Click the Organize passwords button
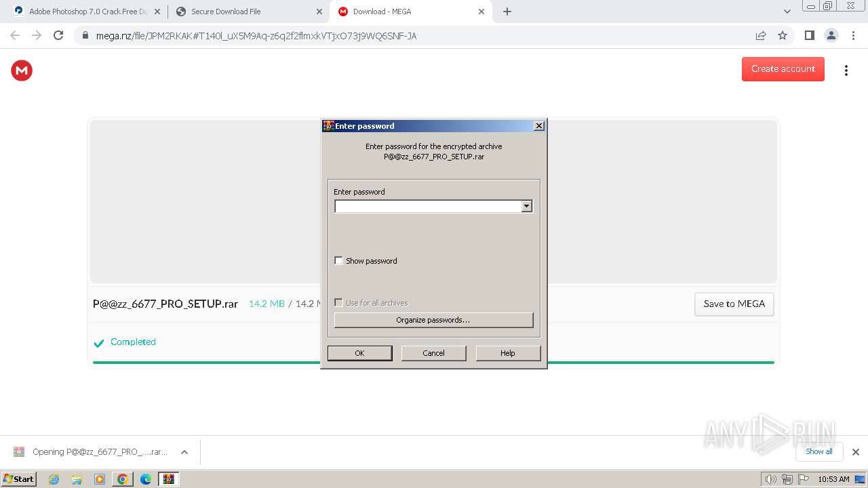This screenshot has height=488, width=868. tap(434, 320)
